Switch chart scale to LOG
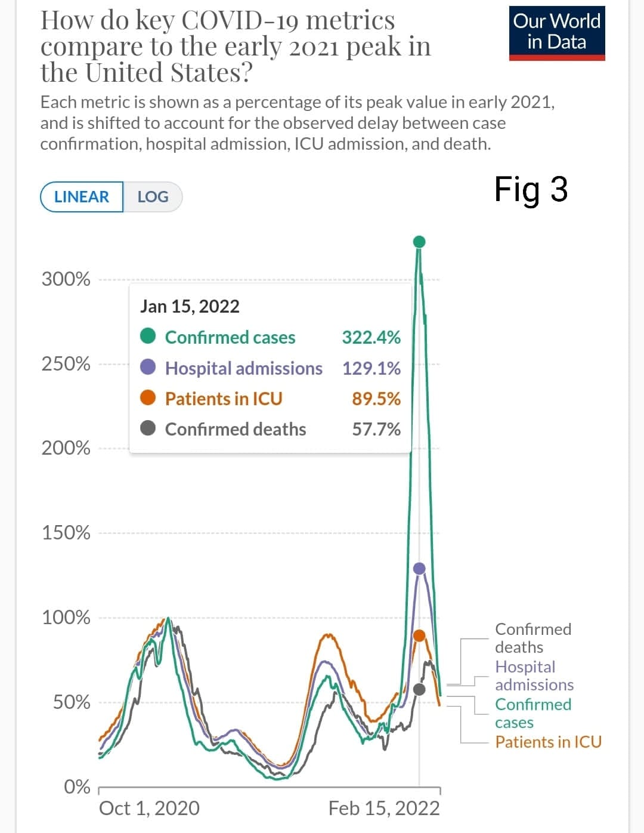 click(x=153, y=197)
